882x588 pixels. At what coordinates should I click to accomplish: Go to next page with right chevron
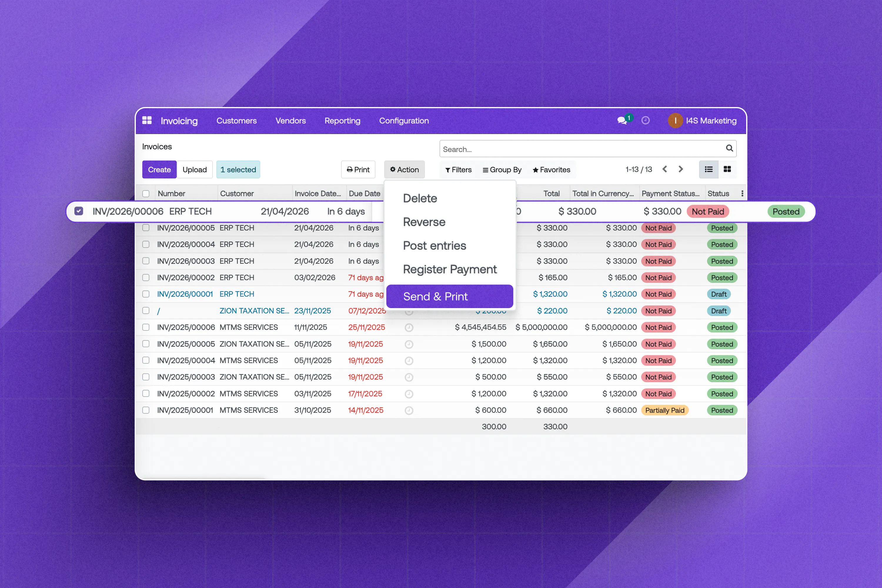pyautogui.click(x=681, y=169)
